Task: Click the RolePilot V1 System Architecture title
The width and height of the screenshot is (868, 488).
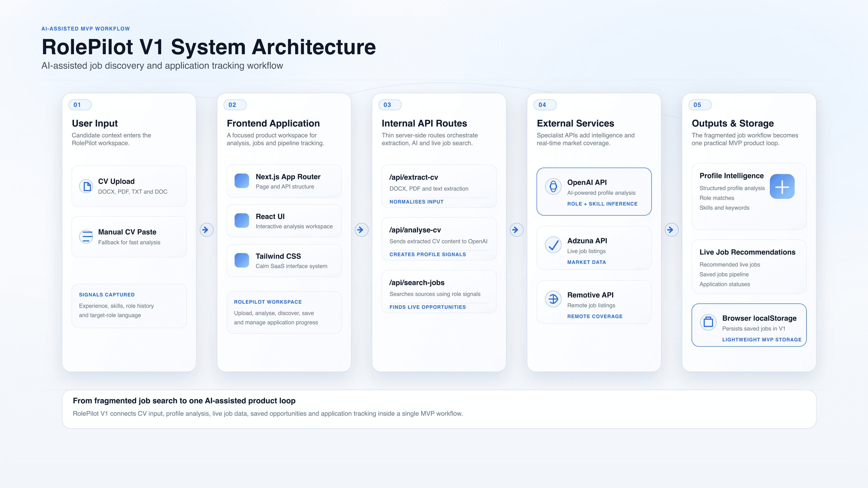Action: pyautogui.click(x=209, y=47)
